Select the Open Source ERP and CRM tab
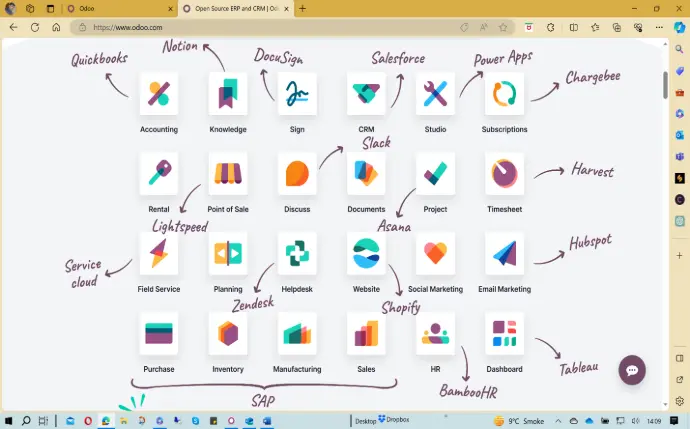This screenshot has height=429, width=690. (x=236, y=8)
